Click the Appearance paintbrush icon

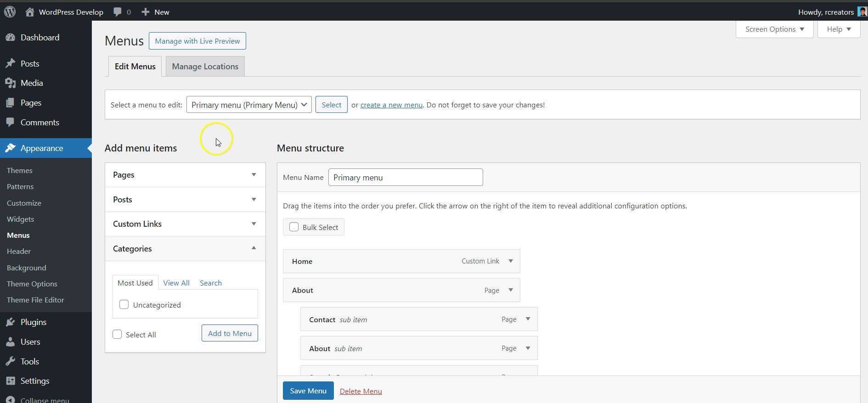[x=10, y=148]
